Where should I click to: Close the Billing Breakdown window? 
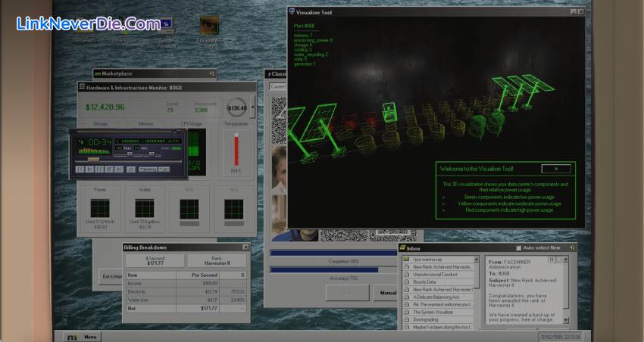tap(245, 247)
